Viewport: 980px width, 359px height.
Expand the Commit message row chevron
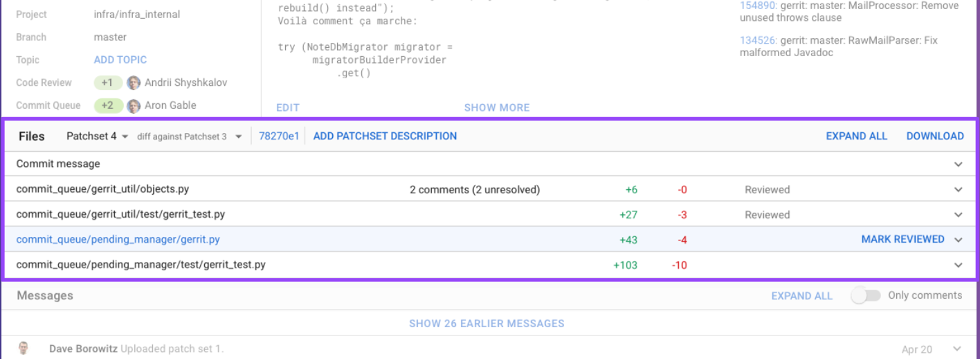click(x=958, y=164)
